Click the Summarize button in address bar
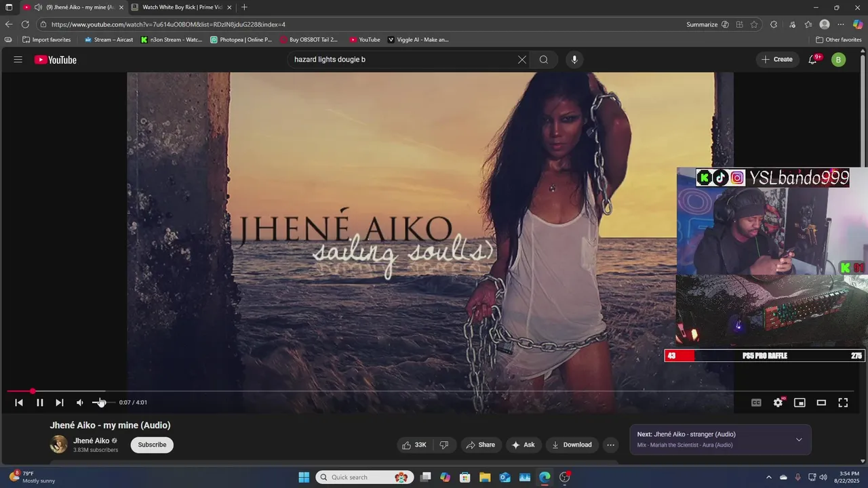Image resolution: width=868 pixels, height=488 pixels. tap(707, 24)
